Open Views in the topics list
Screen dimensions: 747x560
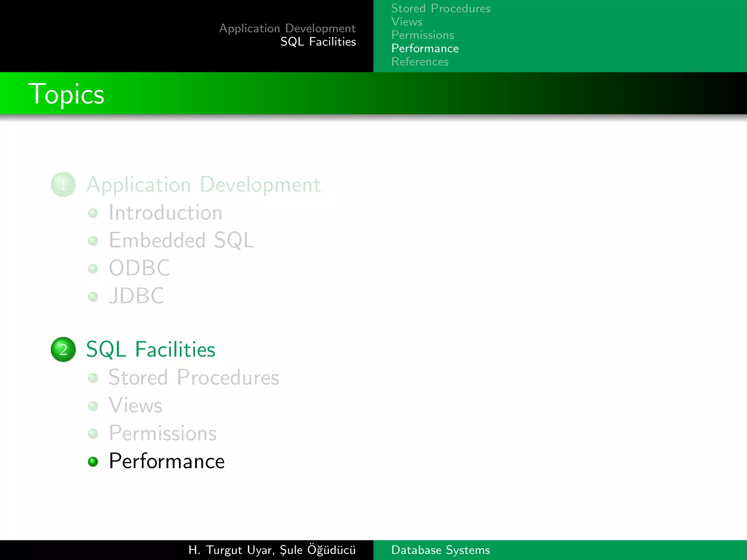pos(135,405)
